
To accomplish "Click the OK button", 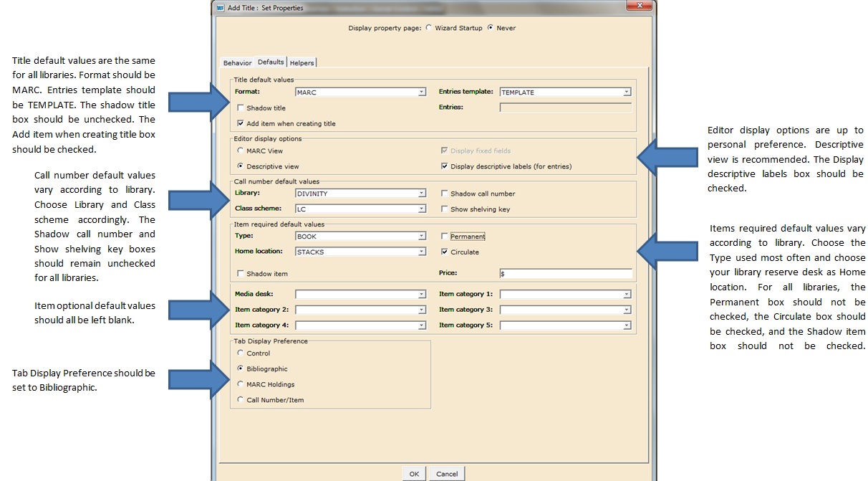I will [414, 474].
